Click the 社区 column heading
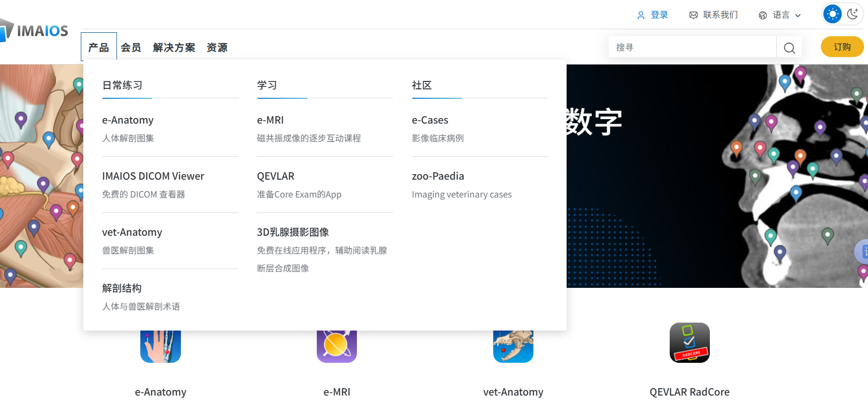This screenshot has height=404, width=868. 422,85
